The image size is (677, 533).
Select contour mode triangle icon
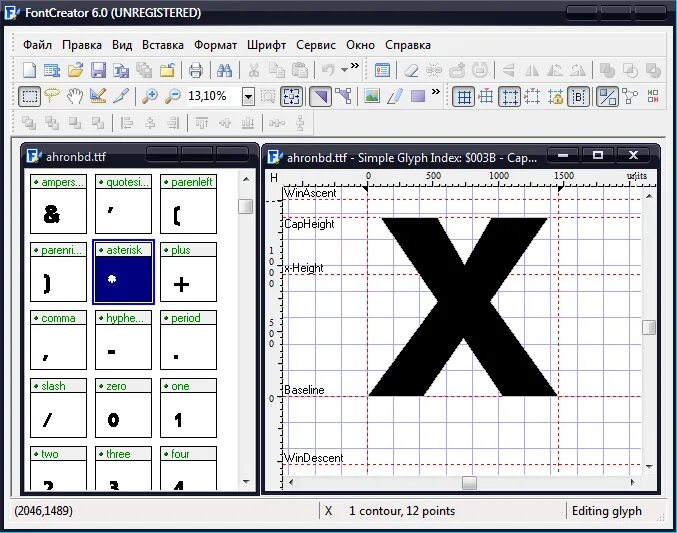tap(320, 96)
